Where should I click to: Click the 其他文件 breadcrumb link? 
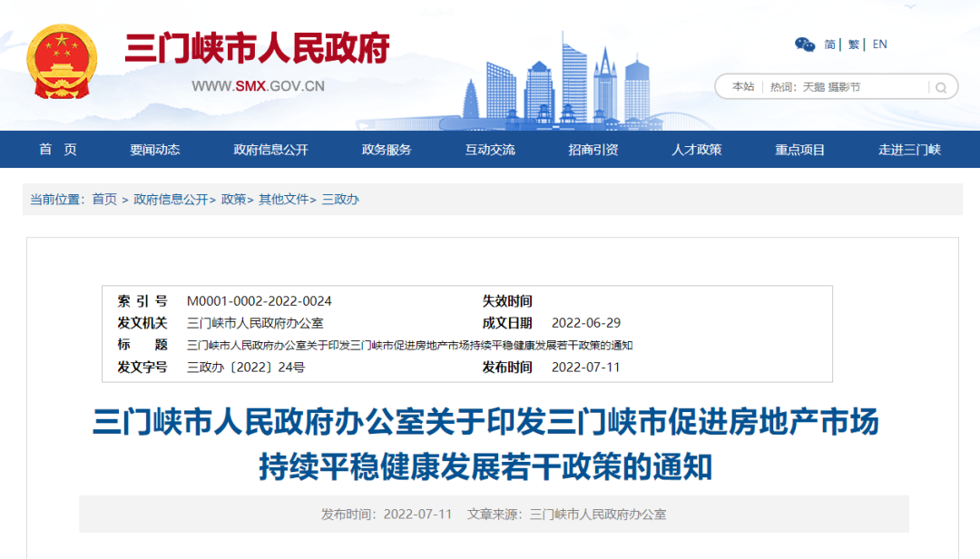[x=284, y=200]
